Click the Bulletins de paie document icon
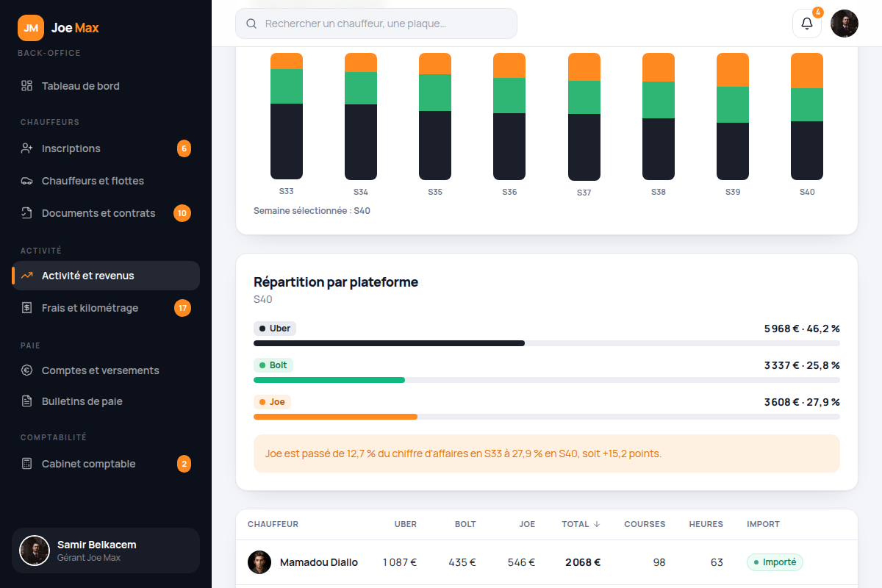 point(26,401)
